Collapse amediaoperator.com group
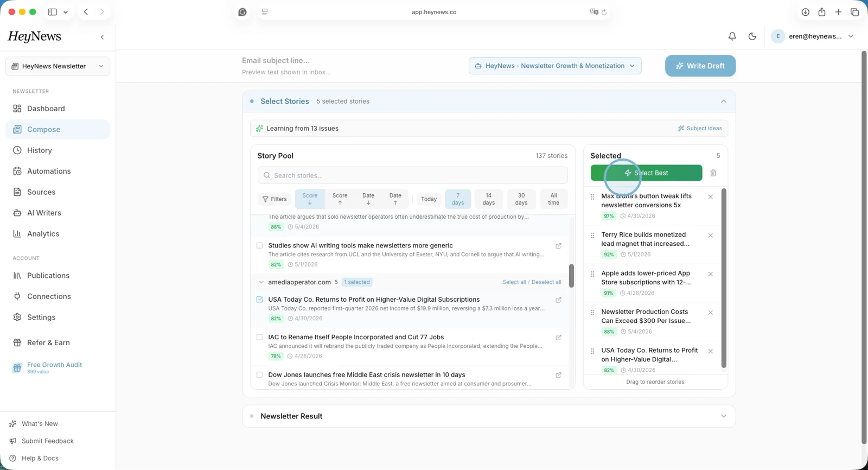 coord(261,282)
